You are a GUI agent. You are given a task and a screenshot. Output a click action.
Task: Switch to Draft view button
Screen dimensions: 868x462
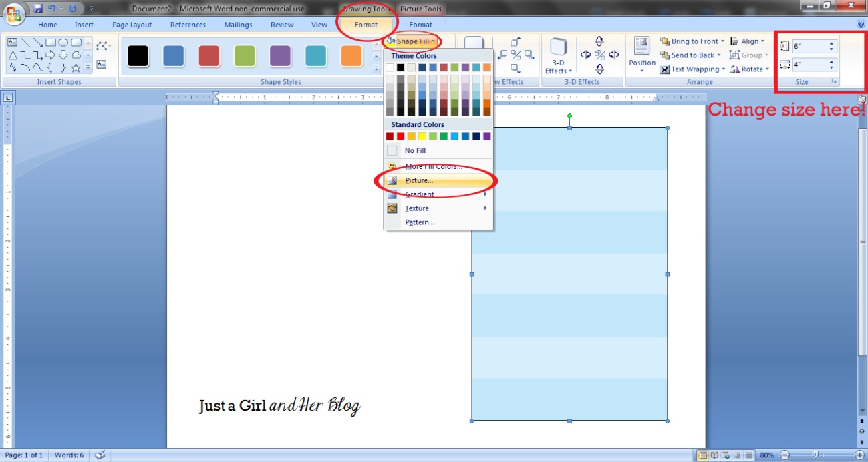(748, 455)
